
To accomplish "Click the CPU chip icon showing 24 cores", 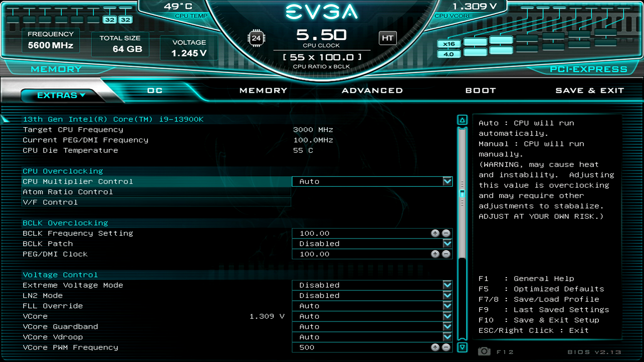I will point(257,39).
